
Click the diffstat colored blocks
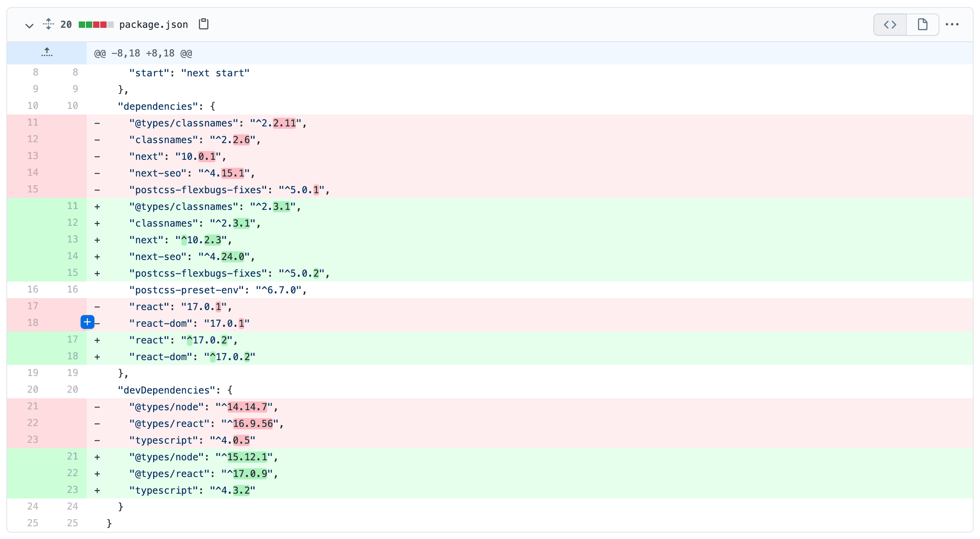96,25
